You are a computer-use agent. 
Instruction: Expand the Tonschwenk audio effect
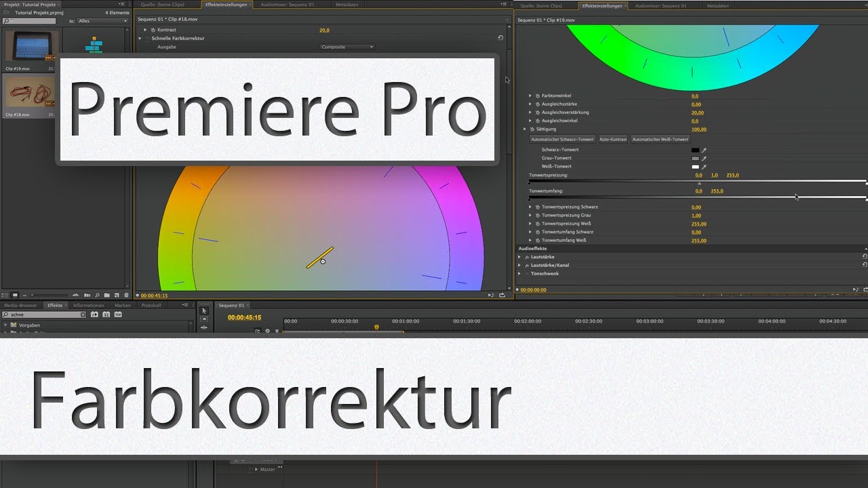pos(519,273)
